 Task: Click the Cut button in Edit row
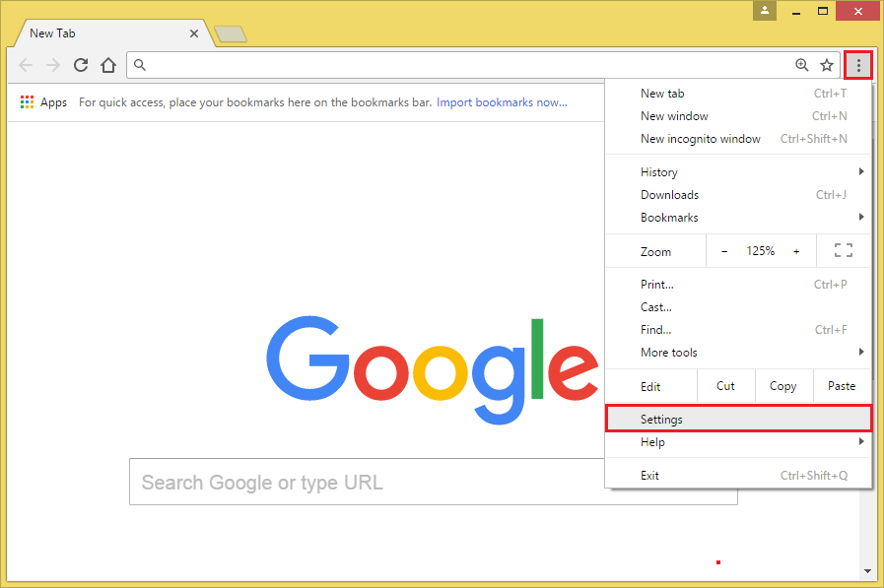[x=725, y=386]
